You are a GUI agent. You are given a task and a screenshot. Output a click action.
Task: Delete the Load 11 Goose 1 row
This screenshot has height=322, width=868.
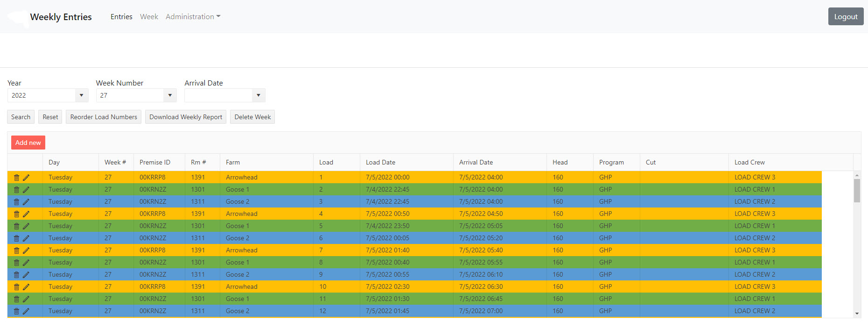17,299
